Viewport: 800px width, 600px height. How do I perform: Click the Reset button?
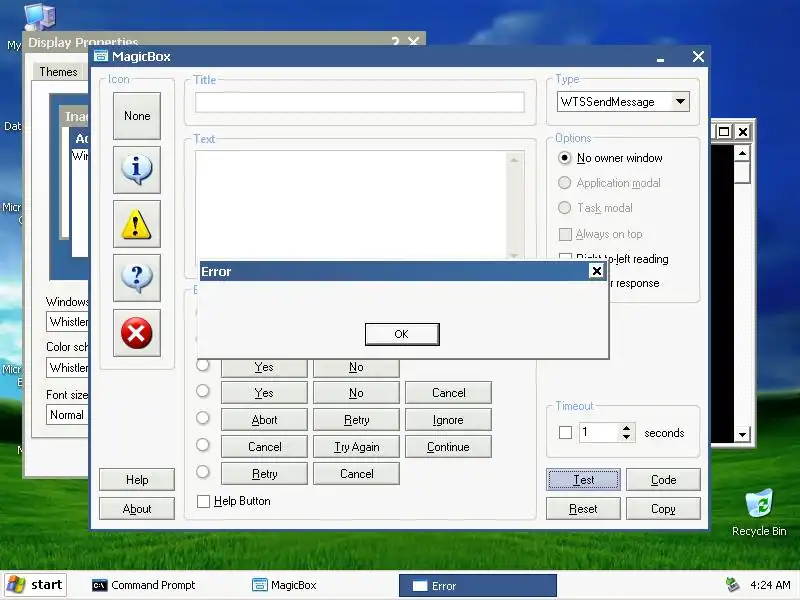pyautogui.click(x=583, y=509)
